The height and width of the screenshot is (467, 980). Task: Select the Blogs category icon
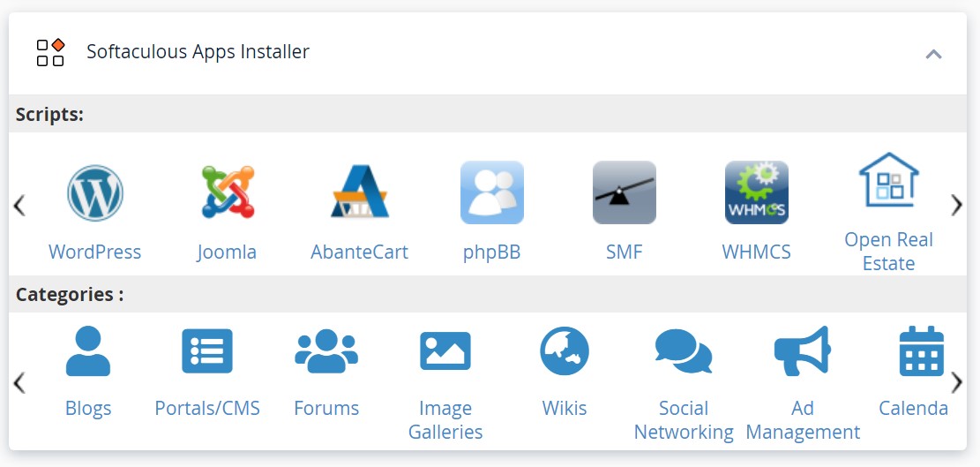[x=88, y=350]
